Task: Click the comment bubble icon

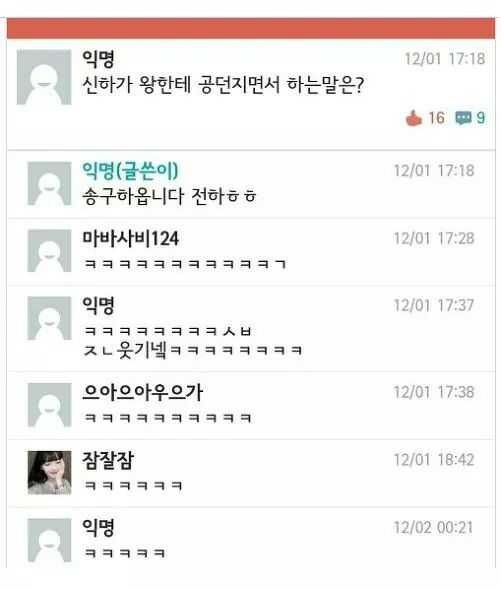Action: pos(463,118)
